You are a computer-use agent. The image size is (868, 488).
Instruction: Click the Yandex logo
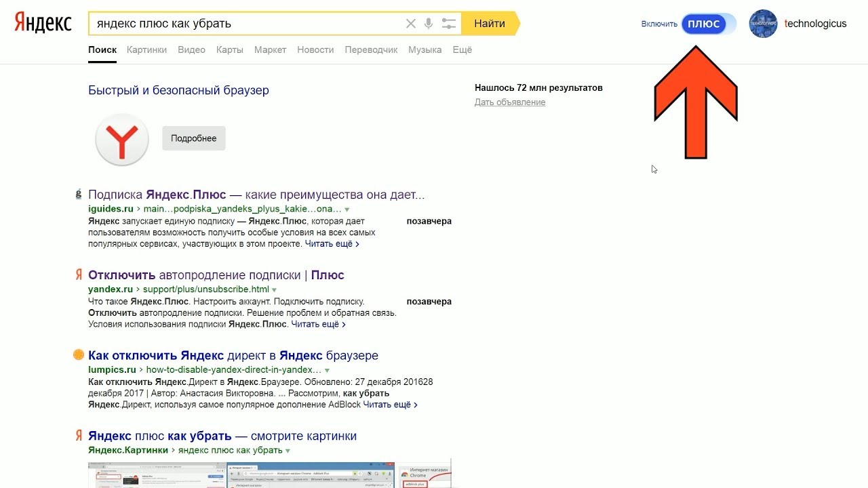[43, 23]
